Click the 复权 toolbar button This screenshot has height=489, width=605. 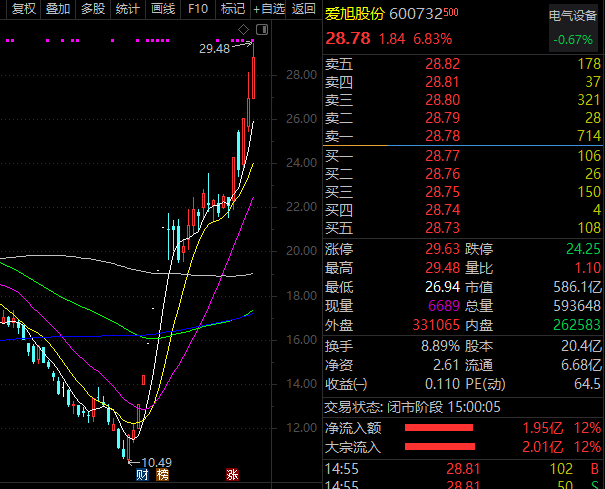pyautogui.click(x=24, y=8)
